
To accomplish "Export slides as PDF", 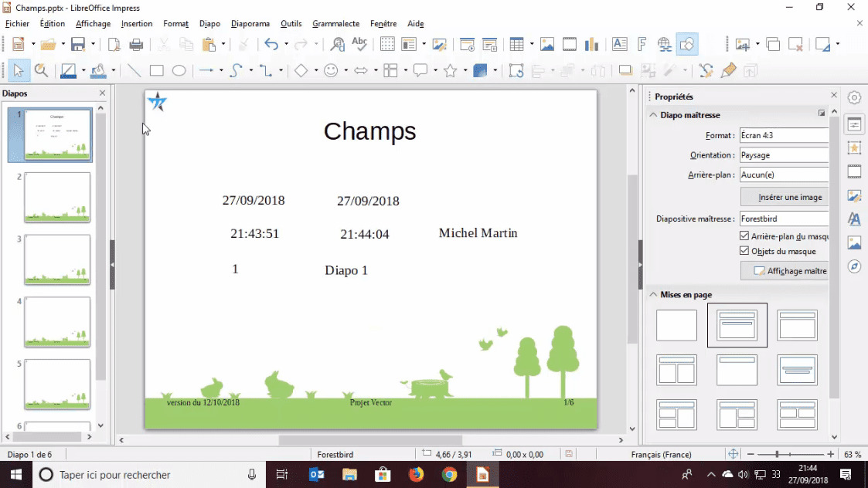I will 113,44.
